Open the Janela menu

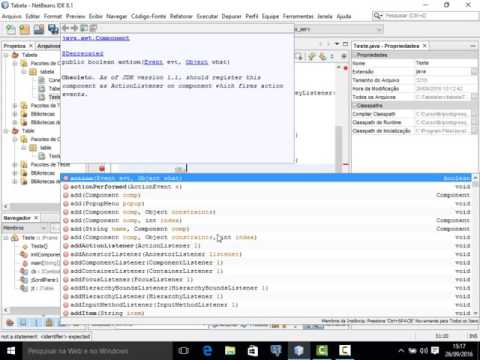pyautogui.click(x=325, y=16)
